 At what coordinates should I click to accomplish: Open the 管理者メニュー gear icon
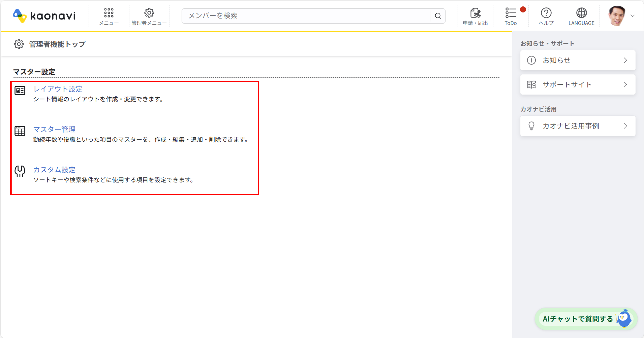149,13
